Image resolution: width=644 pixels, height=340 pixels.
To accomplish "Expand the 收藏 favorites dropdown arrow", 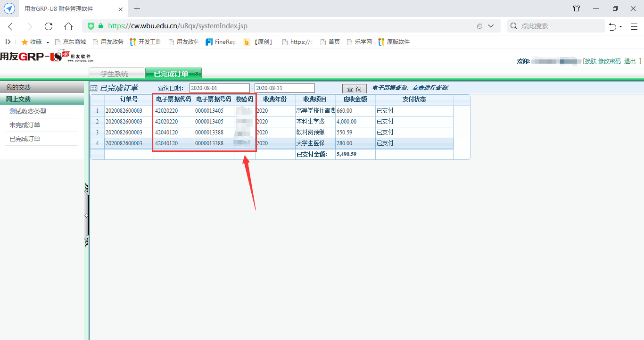I will pos(48,42).
